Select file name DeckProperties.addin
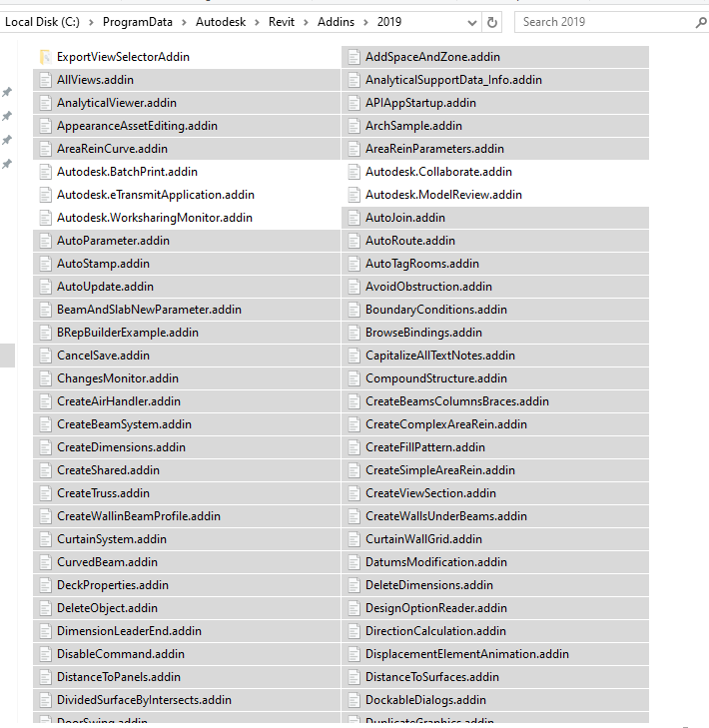 (113, 585)
